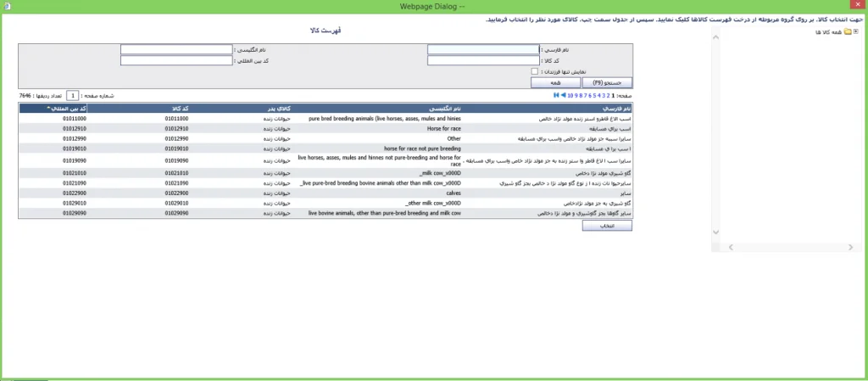
Task: Click the tree panel scroll-left arrow
Action: 730,247
